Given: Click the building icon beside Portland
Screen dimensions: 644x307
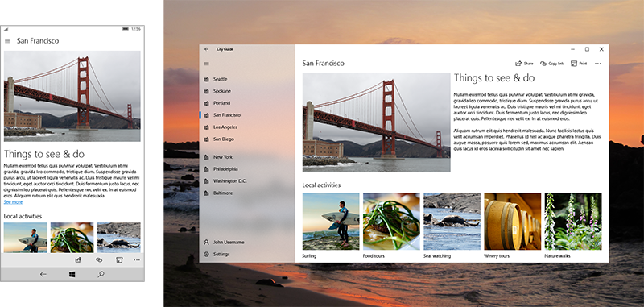Looking at the screenshot, I should pyautogui.click(x=206, y=103).
